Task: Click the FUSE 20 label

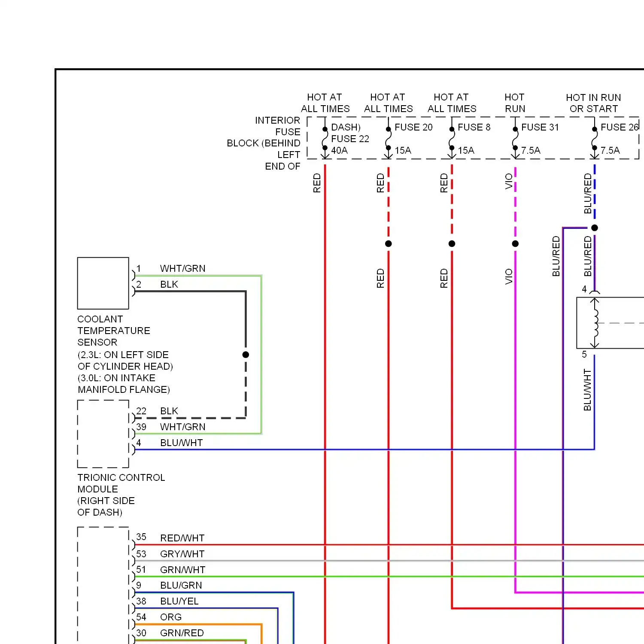Action: tap(413, 127)
